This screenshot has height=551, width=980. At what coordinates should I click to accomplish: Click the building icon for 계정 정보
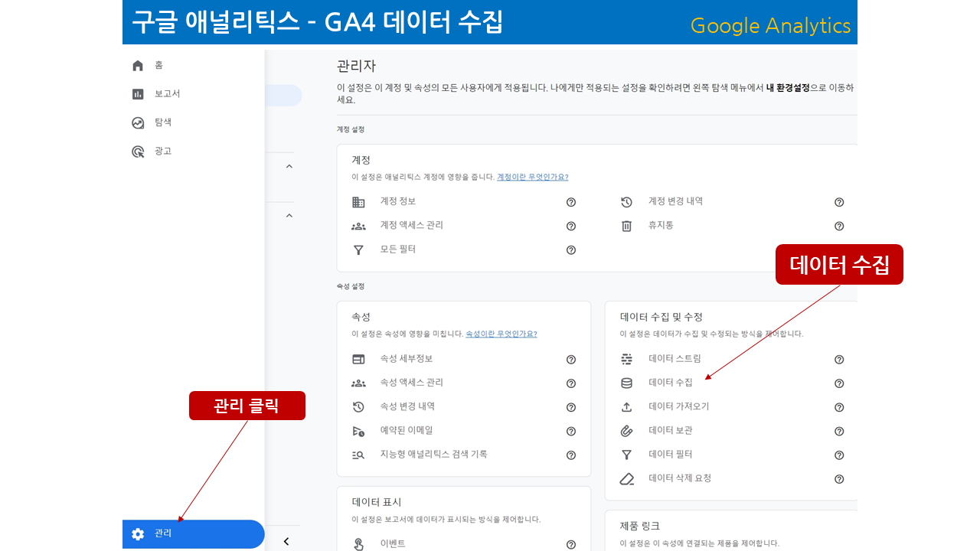[358, 202]
